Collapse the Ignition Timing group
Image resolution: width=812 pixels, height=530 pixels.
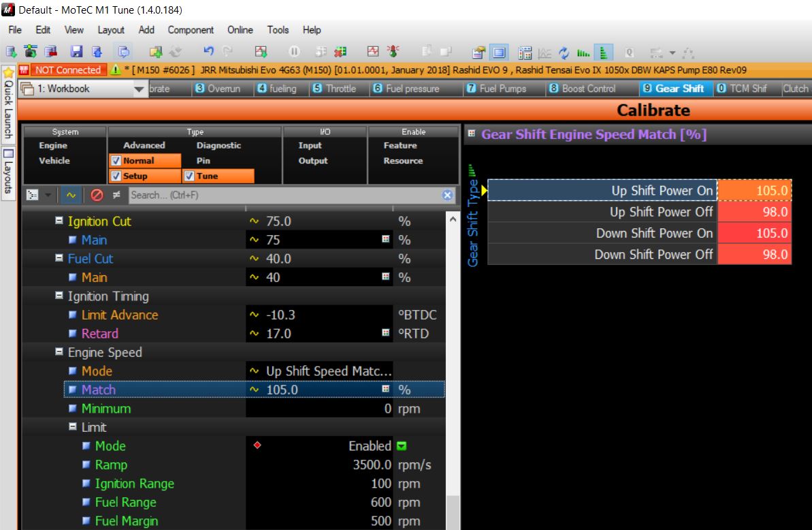pyautogui.click(x=59, y=295)
